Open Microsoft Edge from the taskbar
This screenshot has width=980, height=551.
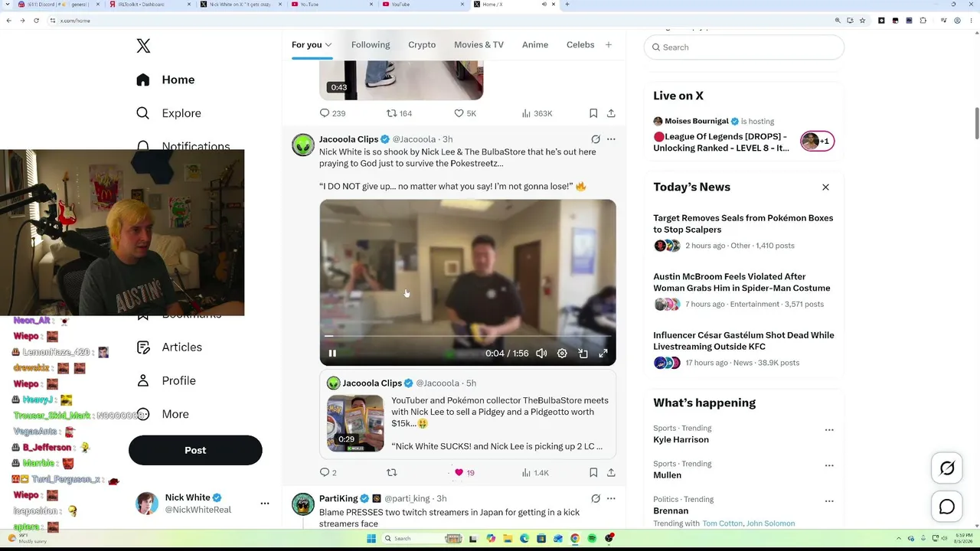click(x=524, y=539)
